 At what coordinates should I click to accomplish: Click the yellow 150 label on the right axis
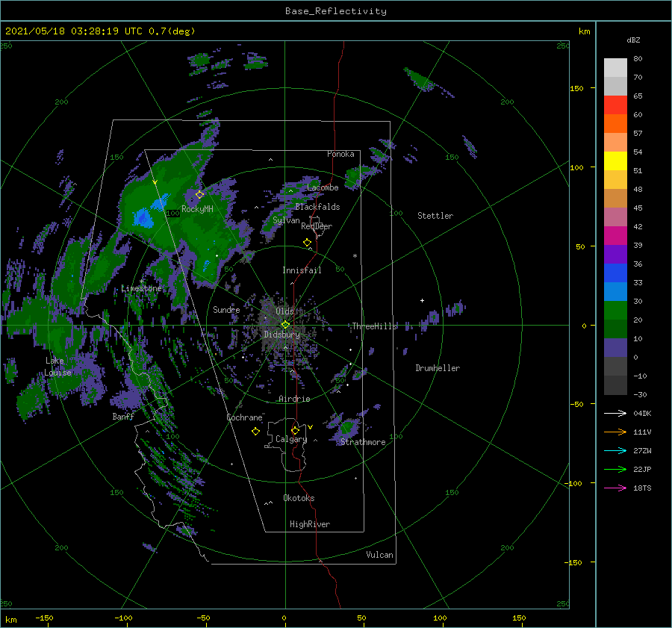coord(576,88)
